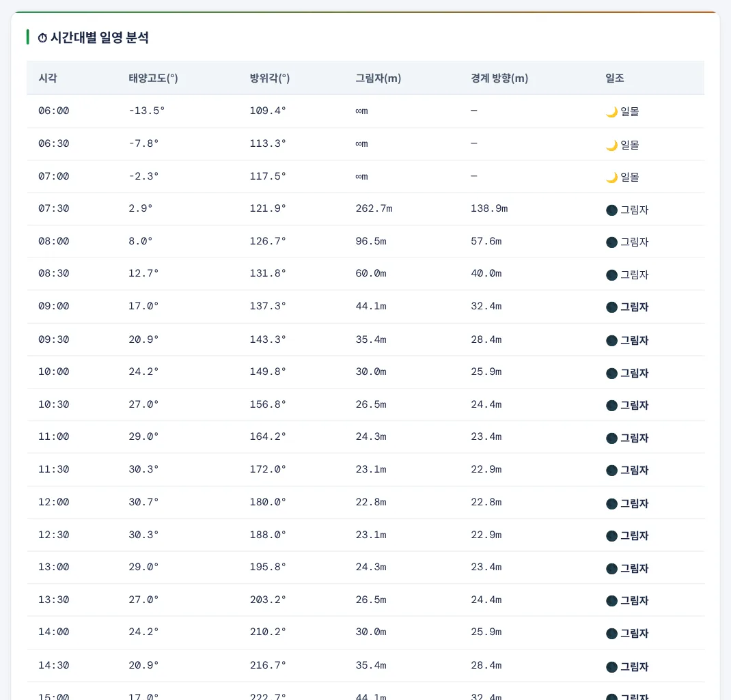Viewport: 731px width, 700px height.
Task: Click the dark shadow circle in the 10:00 row
Action: (x=611, y=373)
